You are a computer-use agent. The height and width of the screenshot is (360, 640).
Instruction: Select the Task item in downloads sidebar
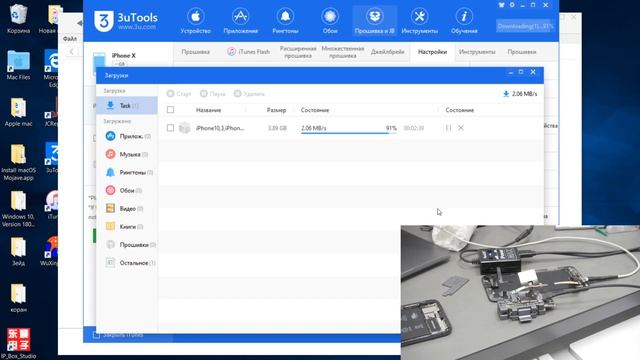click(127, 106)
